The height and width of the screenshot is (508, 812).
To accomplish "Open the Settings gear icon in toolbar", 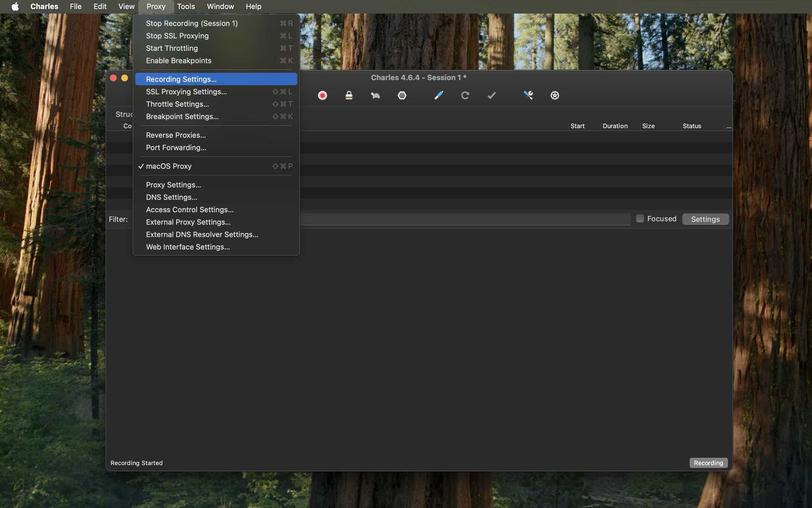I will (x=554, y=96).
